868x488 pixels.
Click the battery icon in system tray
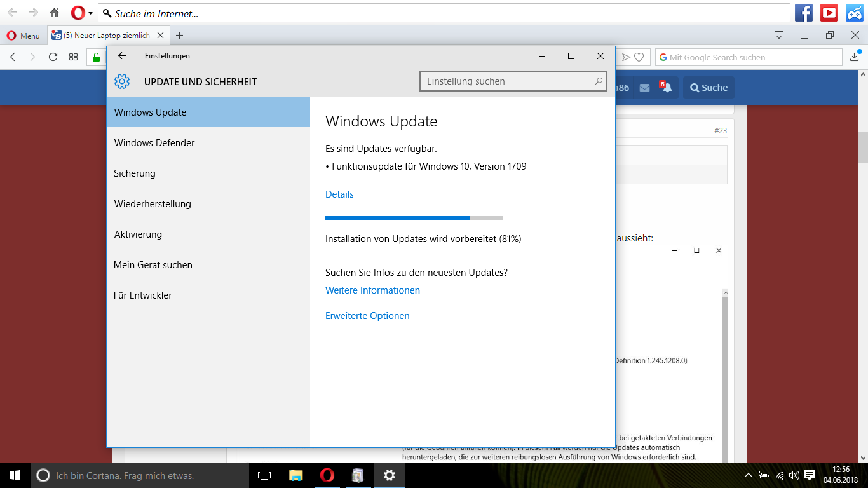[x=764, y=475]
